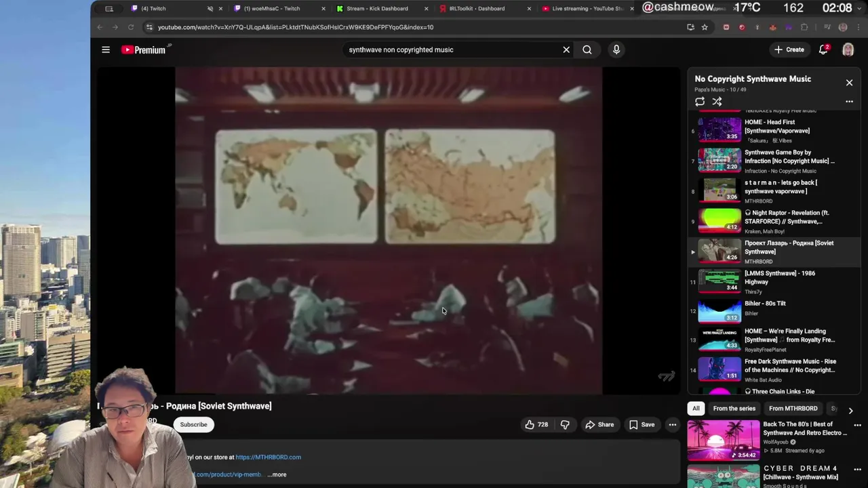Close the playlist panel
This screenshot has height=488, width=868.
click(849, 83)
